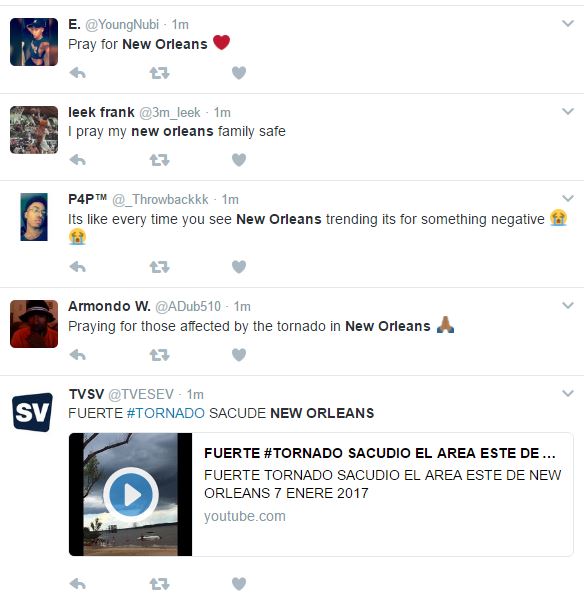Open the TVSV SV logo avatar

click(32, 412)
